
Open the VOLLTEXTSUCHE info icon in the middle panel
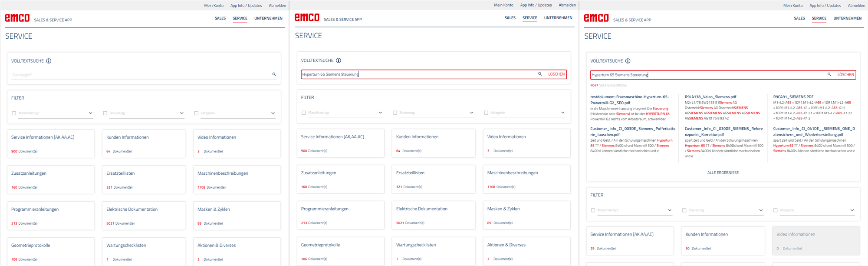click(x=339, y=60)
